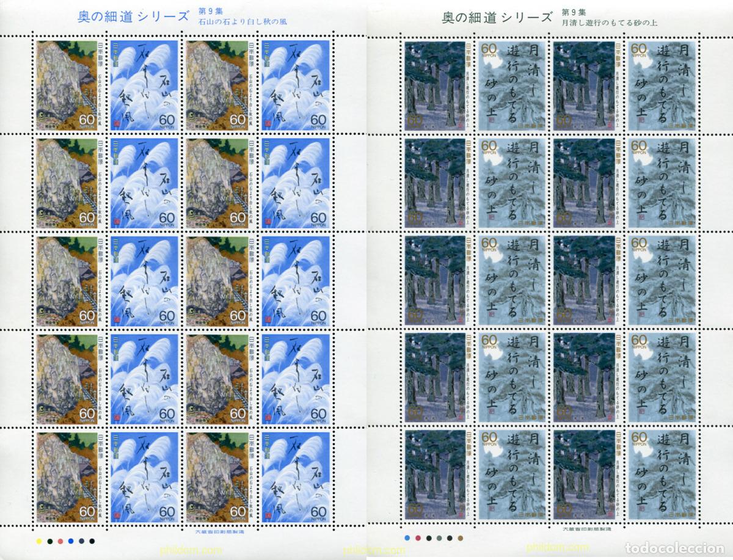Screen dimensions: 733x560
Task: Pick the yellow color dot on left sheet margin
Action: (x=39, y=541)
